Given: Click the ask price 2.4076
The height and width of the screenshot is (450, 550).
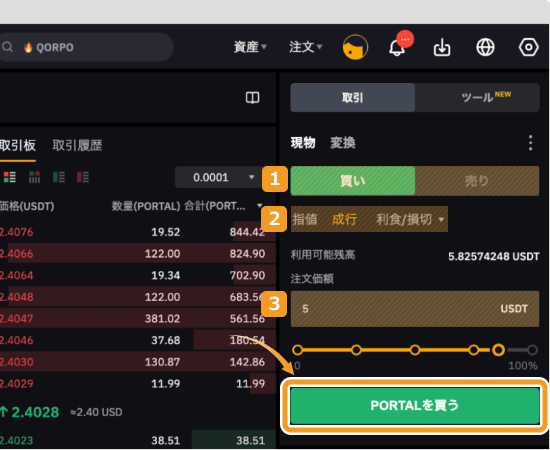Looking at the screenshot, I should [16, 232].
